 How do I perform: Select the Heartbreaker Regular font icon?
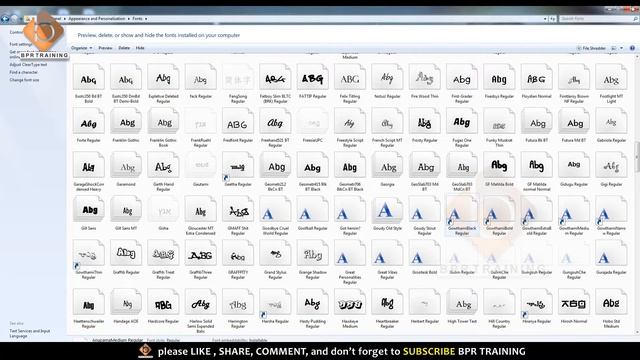(387, 303)
